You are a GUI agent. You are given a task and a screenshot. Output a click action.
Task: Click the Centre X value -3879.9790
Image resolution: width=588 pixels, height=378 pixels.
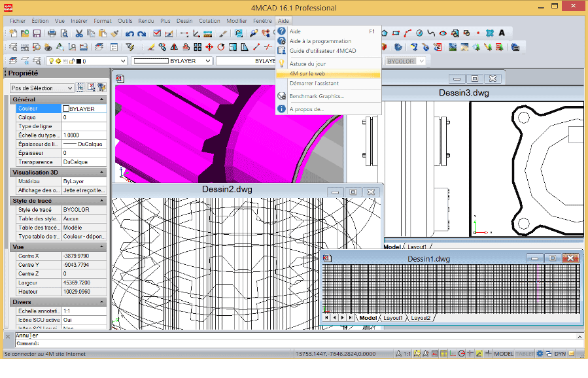pyautogui.click(x=84, y=256)
